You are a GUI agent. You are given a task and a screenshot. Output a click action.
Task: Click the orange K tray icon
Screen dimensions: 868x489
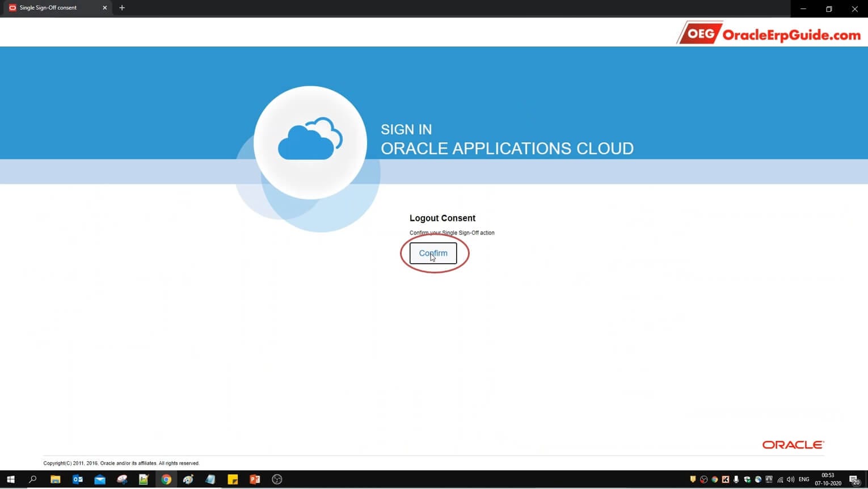726,479
